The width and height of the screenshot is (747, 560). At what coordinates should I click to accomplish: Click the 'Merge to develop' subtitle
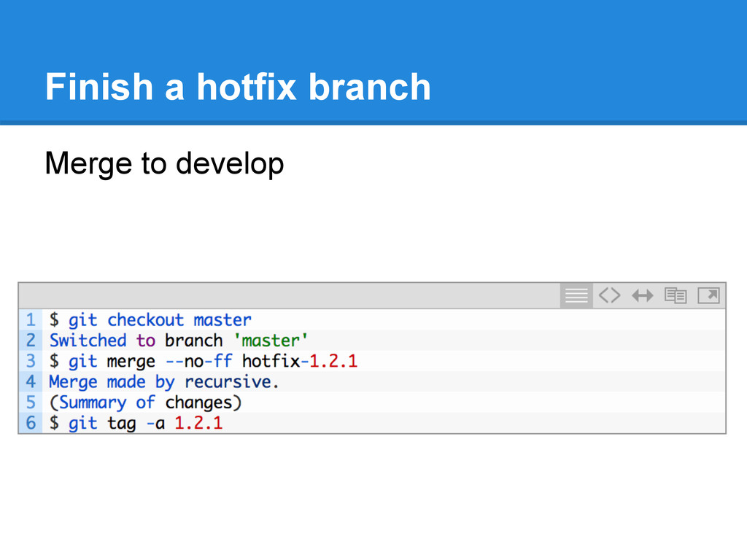(164, 164)
